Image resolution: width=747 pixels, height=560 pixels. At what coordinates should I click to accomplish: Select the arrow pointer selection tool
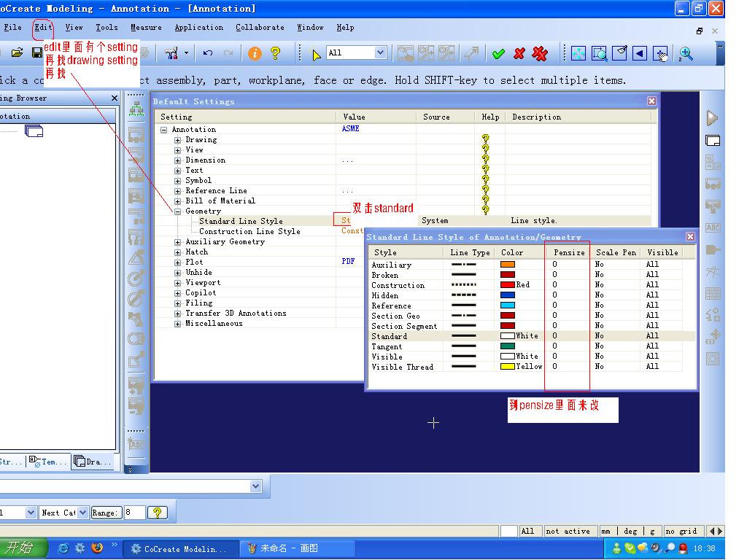(x=316, y=55)
